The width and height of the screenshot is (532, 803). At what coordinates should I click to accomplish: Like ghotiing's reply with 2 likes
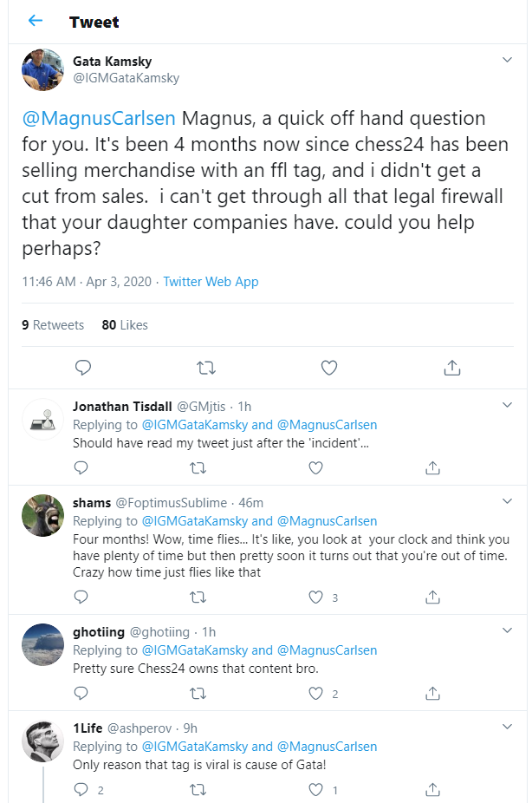[x=316, y=693]
